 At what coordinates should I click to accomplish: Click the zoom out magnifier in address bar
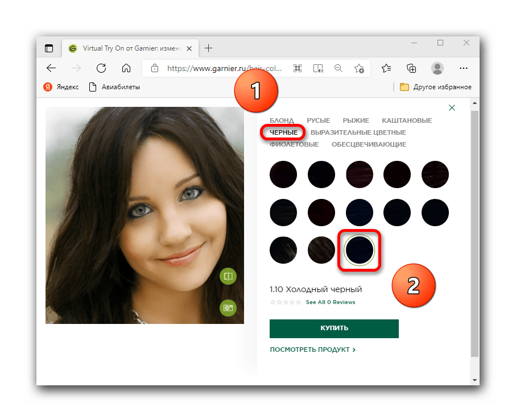[x=339, y=68]
